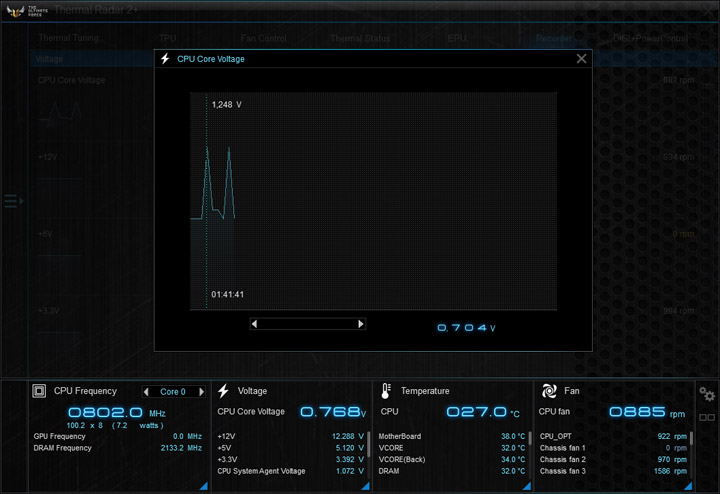Open settings with the gear icon
This screenshot has height=494, width=720.
707,394
